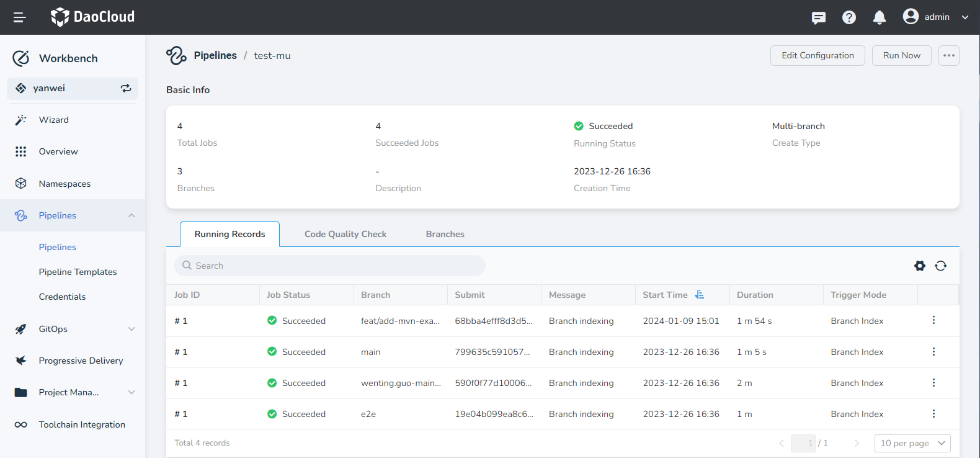The image size is (980, 458).
Task: Expand the GitOps sidebar section
Action: [x=131, y=329]
